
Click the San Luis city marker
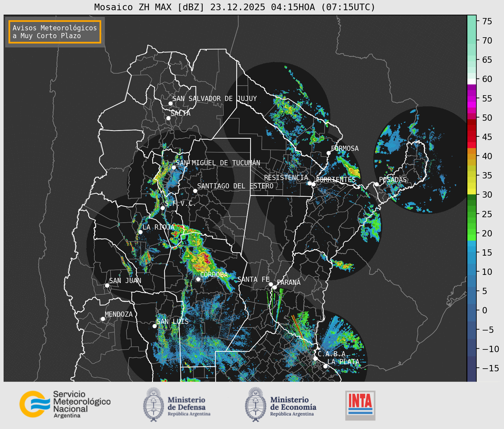pos(154,326)
